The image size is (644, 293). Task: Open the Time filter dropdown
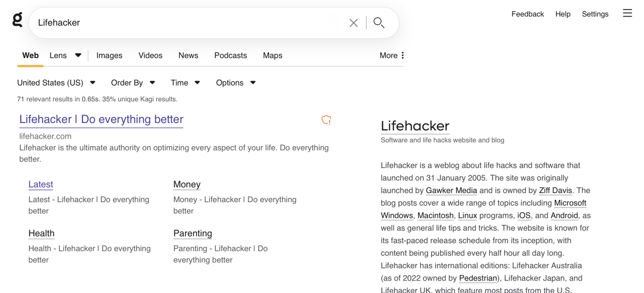197,82
